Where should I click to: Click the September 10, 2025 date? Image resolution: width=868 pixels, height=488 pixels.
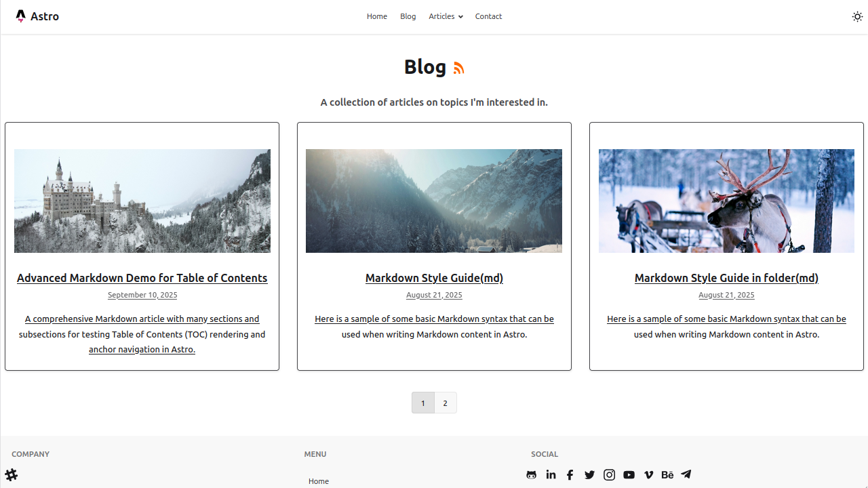142,295
